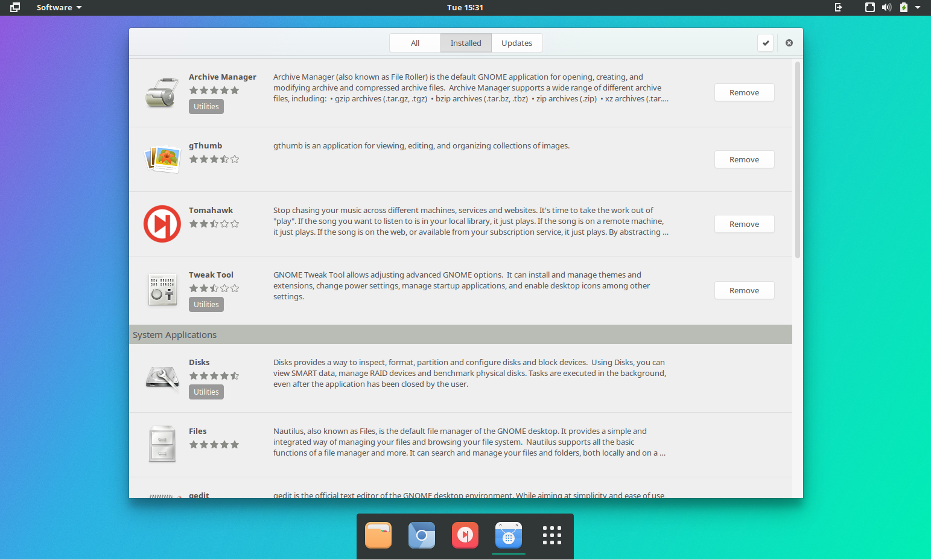Click the Nautilus Files description text
931x560 pixels.
[469, 442]
